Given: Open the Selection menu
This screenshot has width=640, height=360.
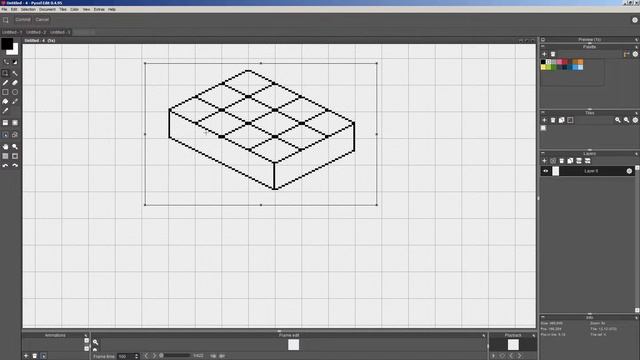Looking at the screenshot, I should click(x=28, y=9).
